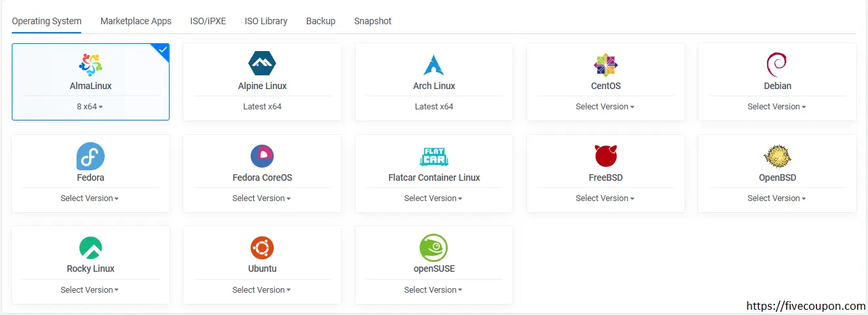Click the 'Ubuntu' name label
868x315 pixels.
point(262,269)
